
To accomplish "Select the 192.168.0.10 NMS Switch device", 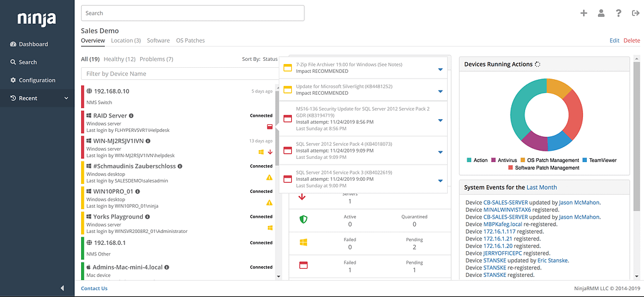I will coord(177,97).
